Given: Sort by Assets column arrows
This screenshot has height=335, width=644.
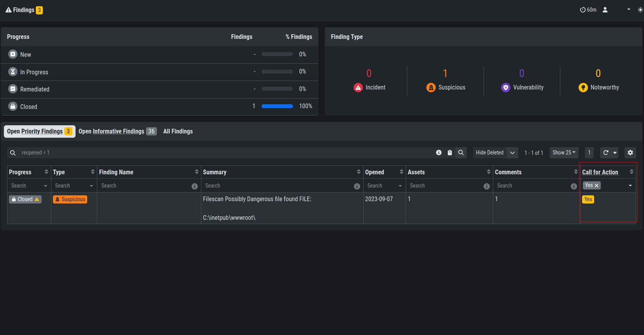Looking at the screenshot, I should tap(489, 172).
